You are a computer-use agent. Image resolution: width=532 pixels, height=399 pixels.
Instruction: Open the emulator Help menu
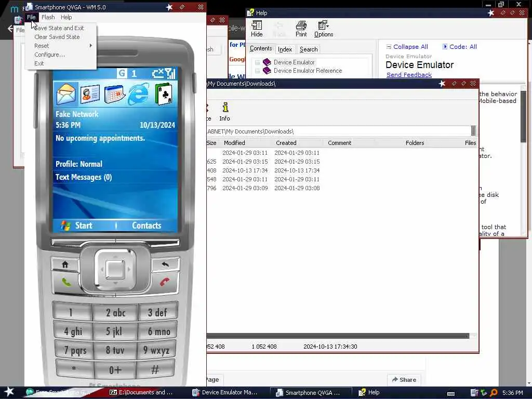coord(66,17)
